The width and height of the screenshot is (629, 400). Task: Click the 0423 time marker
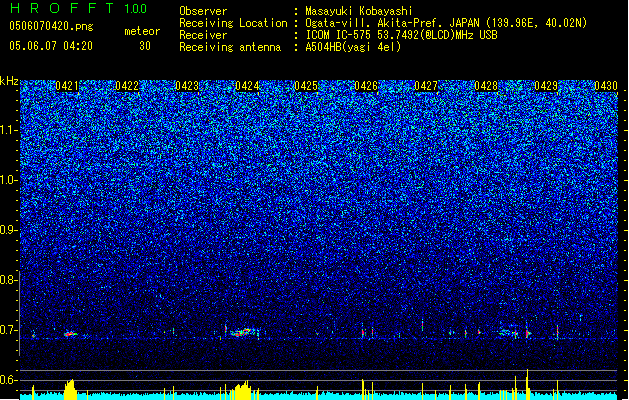[x=187, y=86]
